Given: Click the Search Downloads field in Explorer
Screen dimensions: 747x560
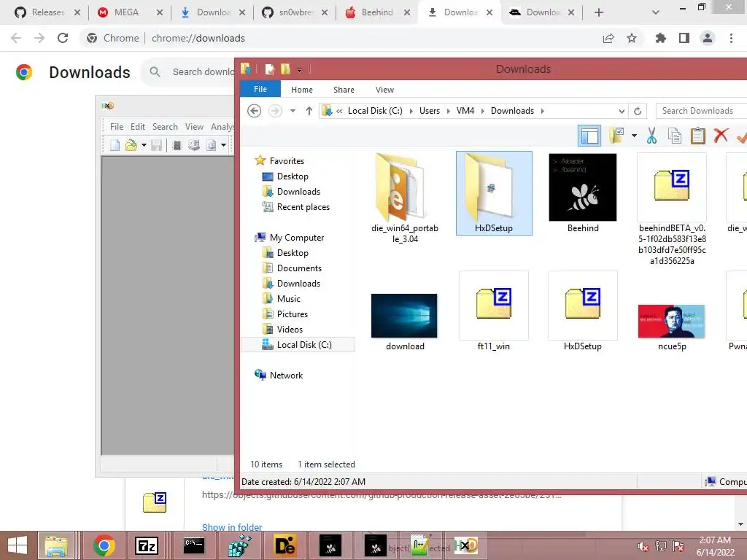Looking at the screenshot, I should click(700, 111).
